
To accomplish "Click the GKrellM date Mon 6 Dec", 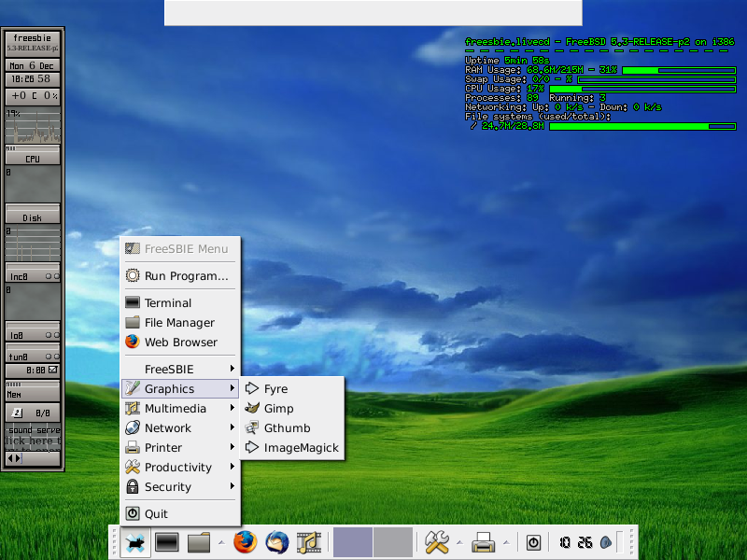I will tap(33, 65).
